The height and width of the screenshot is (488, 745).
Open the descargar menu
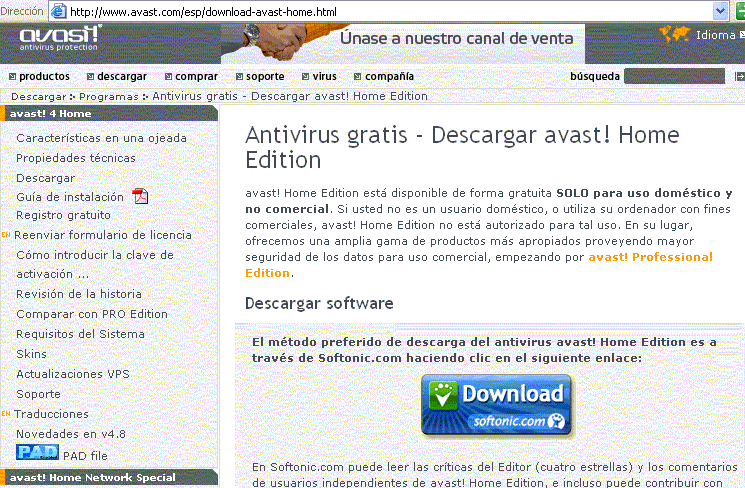coord(117,77)
